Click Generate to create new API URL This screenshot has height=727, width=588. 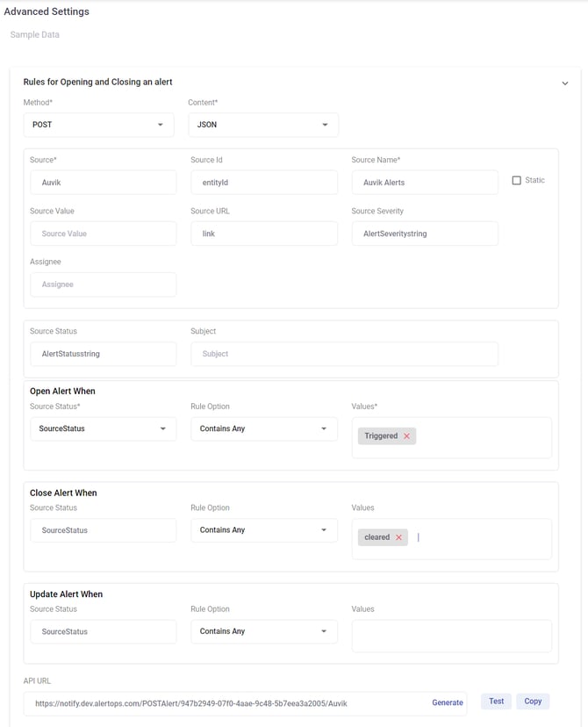click(x=448, y=702)
